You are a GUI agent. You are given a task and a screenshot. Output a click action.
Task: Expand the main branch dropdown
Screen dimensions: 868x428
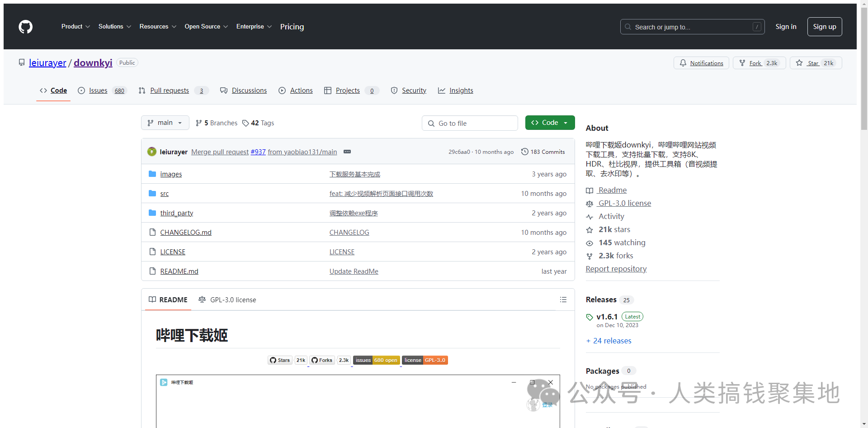tap(165, 123)
